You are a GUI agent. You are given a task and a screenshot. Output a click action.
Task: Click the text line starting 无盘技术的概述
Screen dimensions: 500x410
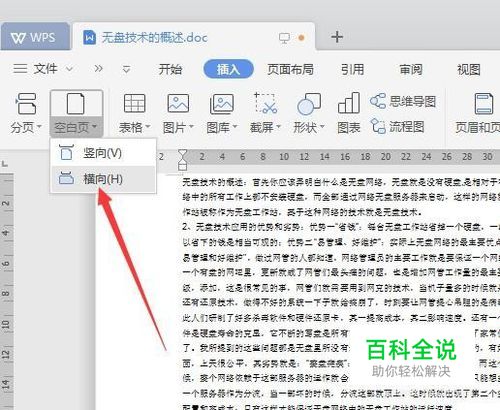point(341,182)
